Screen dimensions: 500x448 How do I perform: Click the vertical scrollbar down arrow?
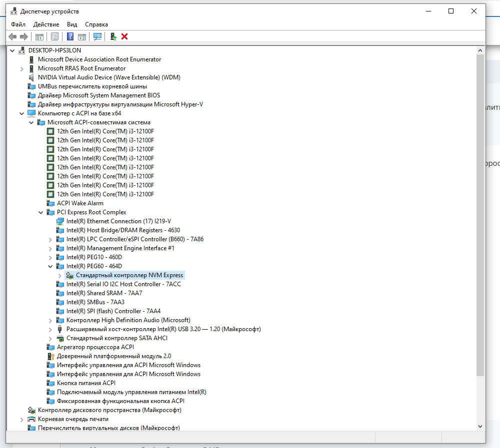click(480, 426)
